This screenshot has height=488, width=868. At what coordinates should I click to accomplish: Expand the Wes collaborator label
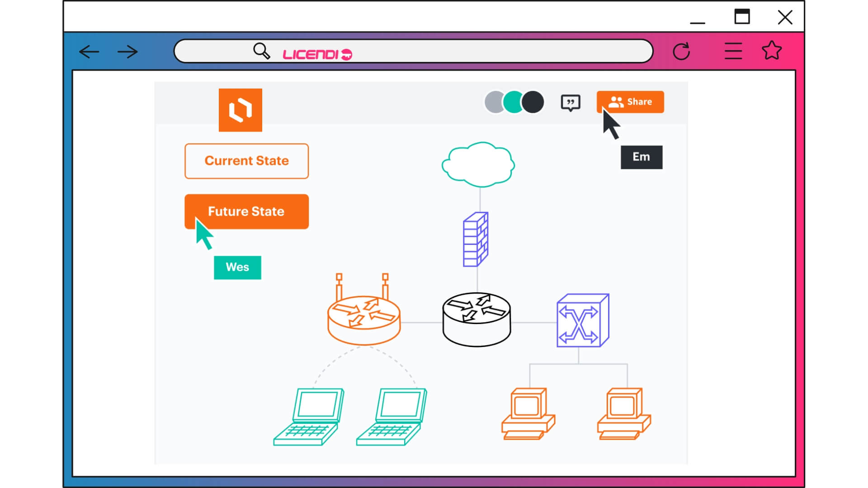coord(237,267)
